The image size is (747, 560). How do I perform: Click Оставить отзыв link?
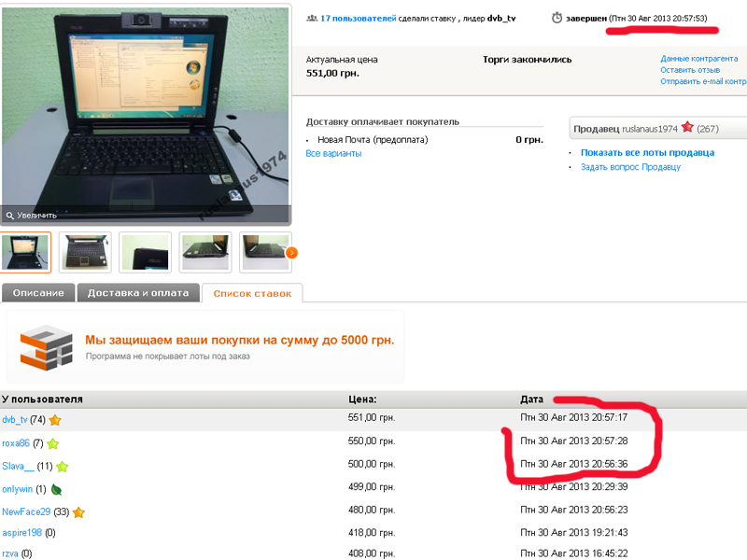[x=689, y=70]
